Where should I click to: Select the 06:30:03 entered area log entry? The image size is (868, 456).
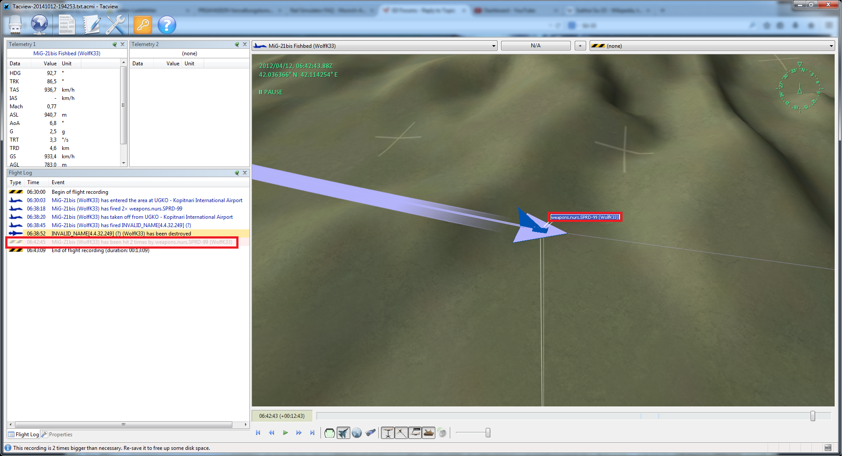coord(128,200)
